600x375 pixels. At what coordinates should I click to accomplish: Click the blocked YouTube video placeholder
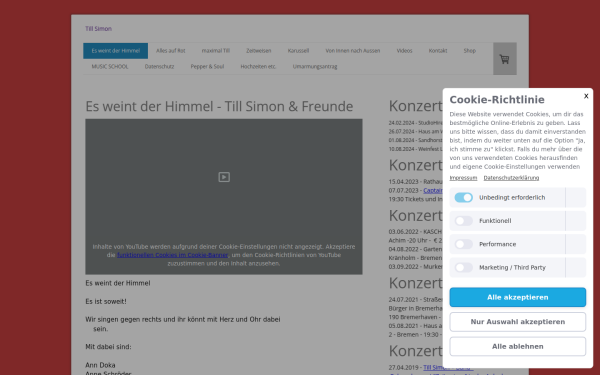224,196
